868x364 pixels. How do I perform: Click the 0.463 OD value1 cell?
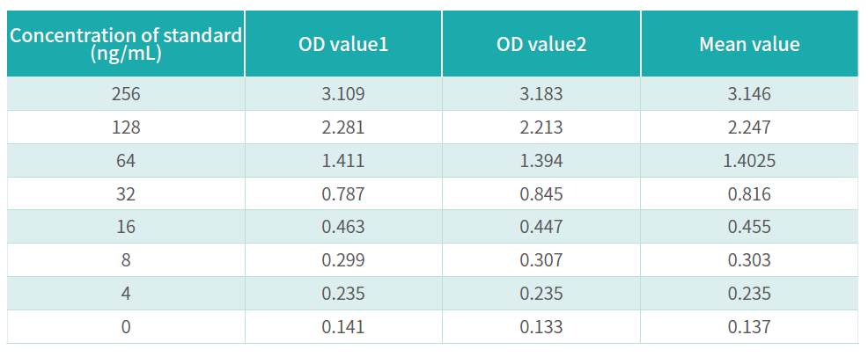(343, 227)
